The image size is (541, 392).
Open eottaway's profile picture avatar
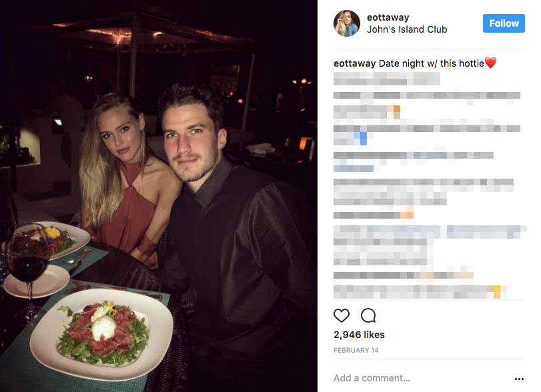(347, 23)
